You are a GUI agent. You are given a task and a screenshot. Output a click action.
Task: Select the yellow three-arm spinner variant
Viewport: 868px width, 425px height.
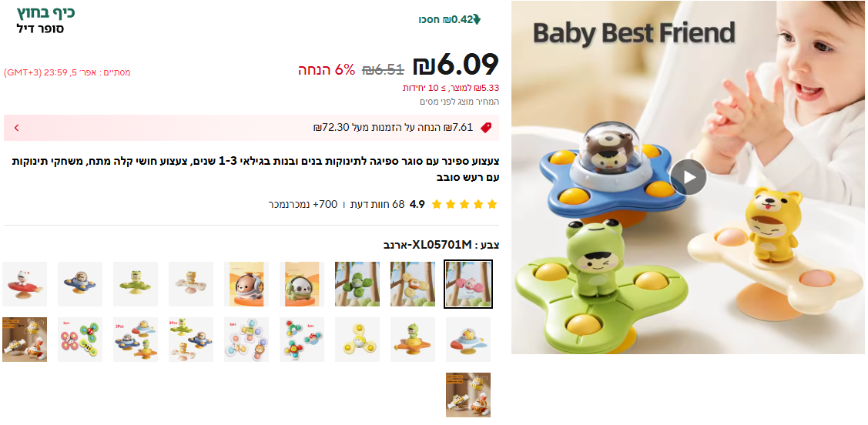click(357, 340)
